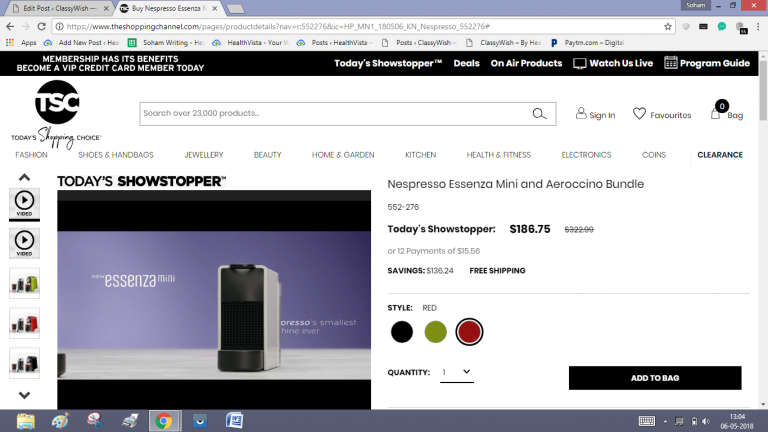The width and height of the screenshot is (768, 432).
Task: Open the Kitchen menu category
Action: pos(420,155)
